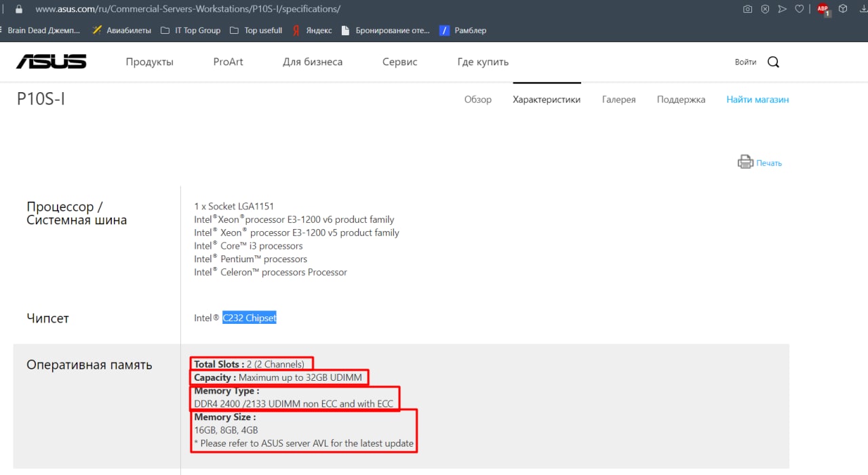Click the Xeon E3-1200 v6 product family line
Viewport: 868px width, 475px height.
(294, 220)
